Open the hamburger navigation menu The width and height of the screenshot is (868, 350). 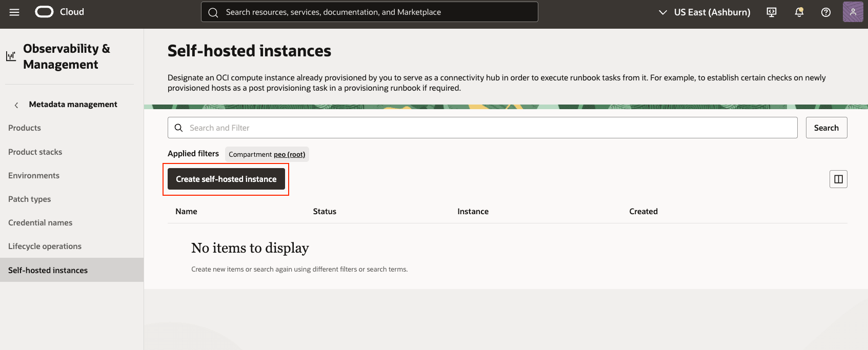(x=14, y=12)
